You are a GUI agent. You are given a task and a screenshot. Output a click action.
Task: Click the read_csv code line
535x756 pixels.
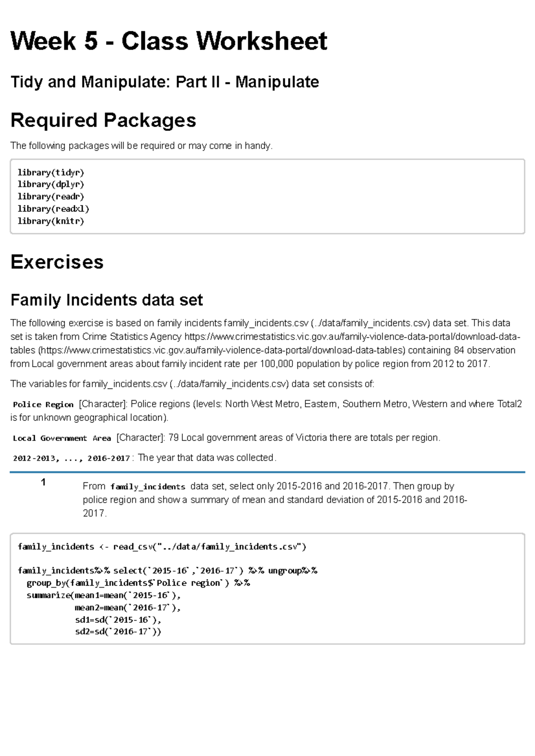[x=162, y=547]
